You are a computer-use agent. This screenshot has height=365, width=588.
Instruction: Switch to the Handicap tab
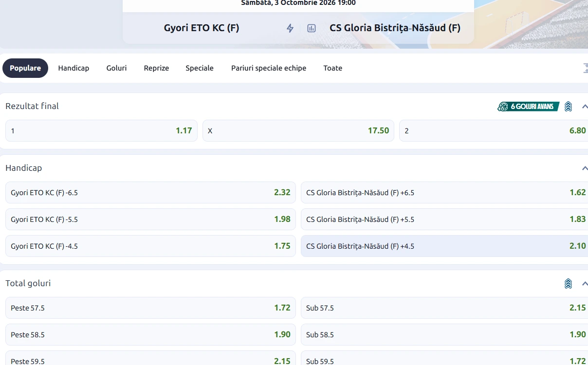tap(73, 68)
